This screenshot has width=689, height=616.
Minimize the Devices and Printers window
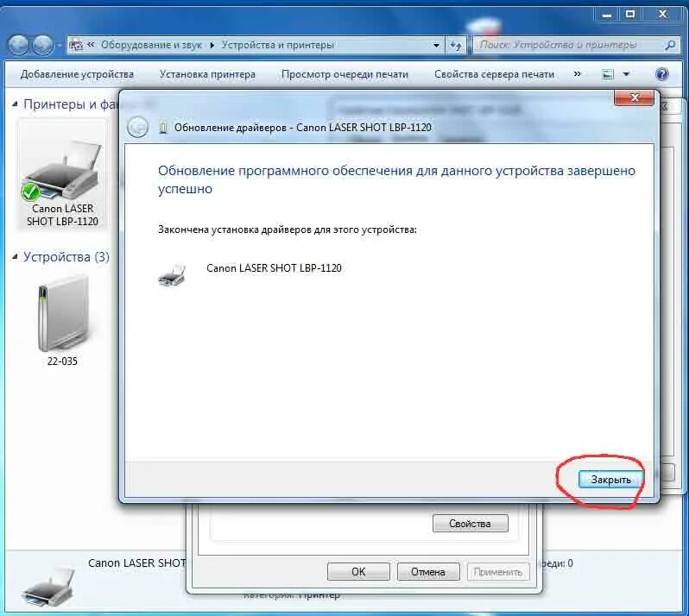607,15
